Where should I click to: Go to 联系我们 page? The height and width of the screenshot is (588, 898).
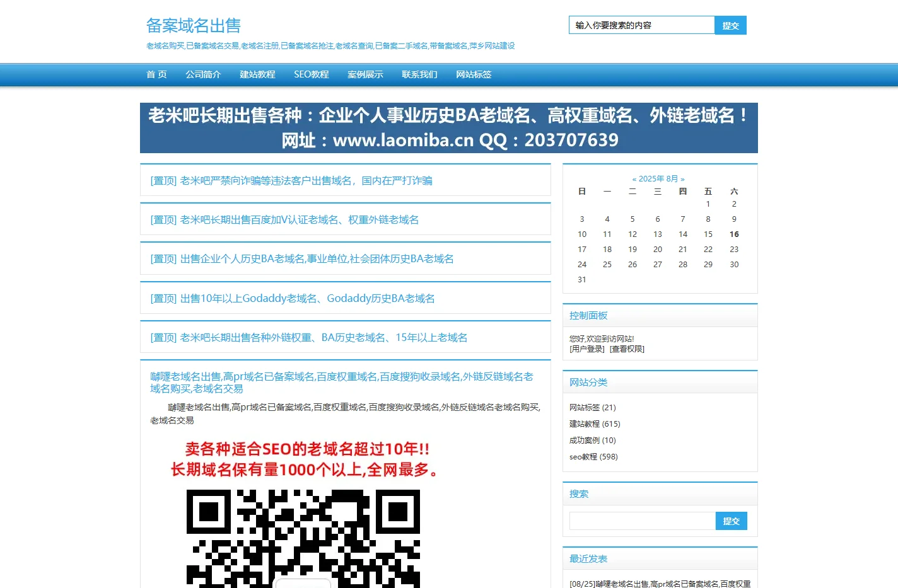pyautogui.click(x=419, y=74)
